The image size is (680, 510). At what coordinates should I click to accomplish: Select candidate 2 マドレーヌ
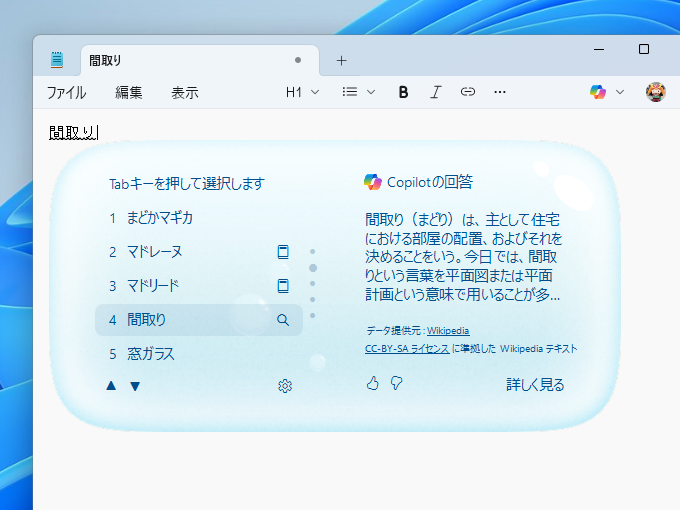[x=199, y=252]
